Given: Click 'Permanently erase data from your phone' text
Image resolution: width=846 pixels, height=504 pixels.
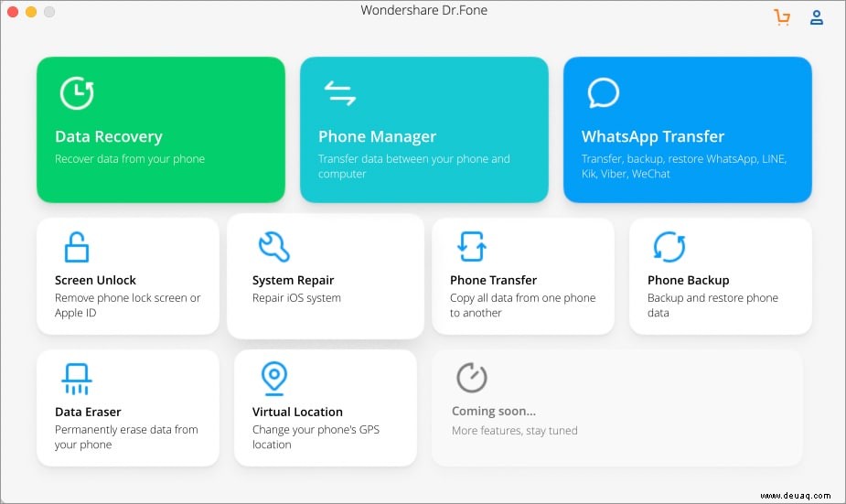Looking at the screenshot, I should (x=127, y=436).
